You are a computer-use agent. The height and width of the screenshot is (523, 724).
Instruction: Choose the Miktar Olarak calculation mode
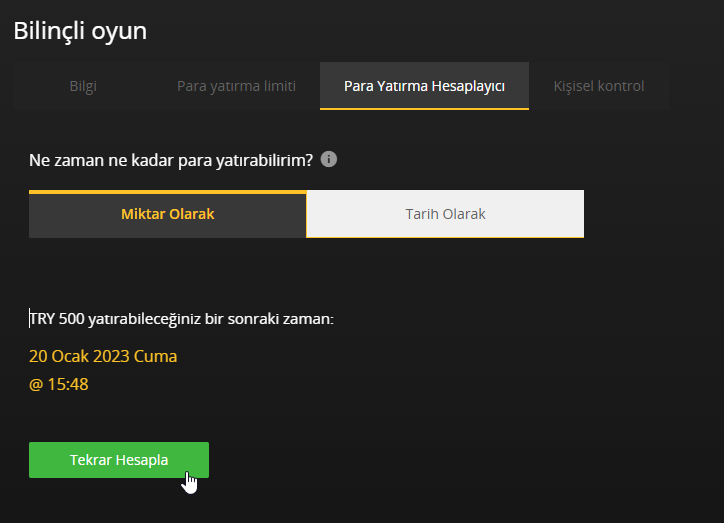[167, 214]
